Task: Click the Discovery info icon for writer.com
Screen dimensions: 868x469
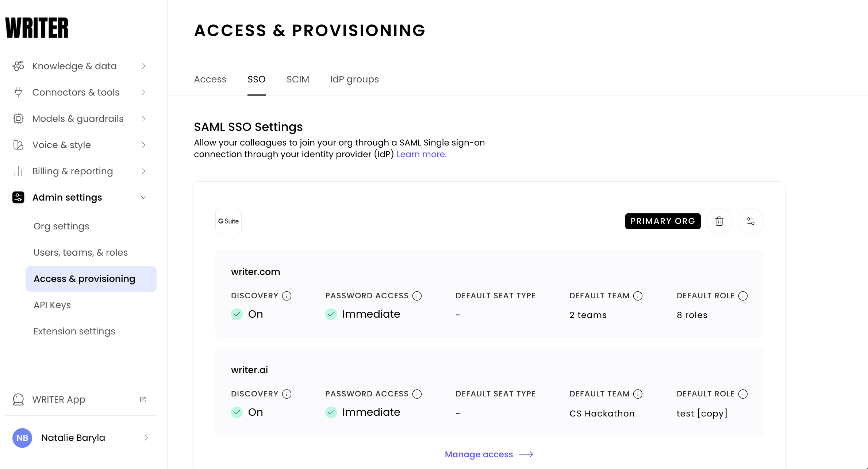Action: (x=287, y=296)
